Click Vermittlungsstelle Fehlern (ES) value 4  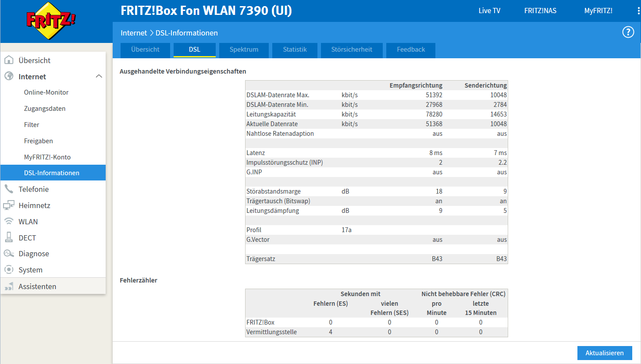click(x=331, y=332)
